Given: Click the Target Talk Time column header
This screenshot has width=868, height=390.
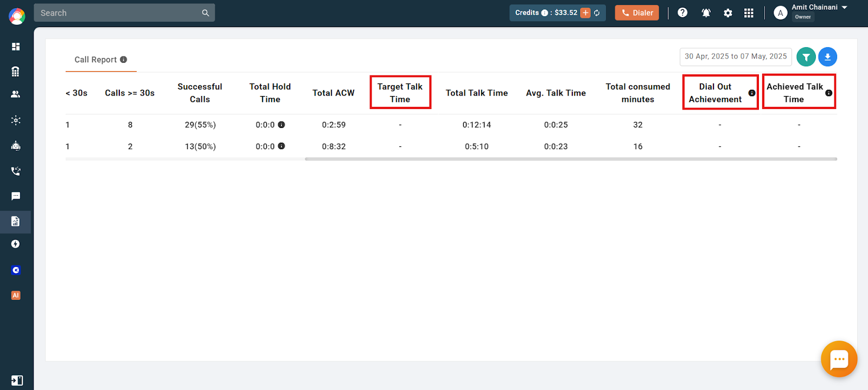Looking at the screenshot, I should click(400, 93).
